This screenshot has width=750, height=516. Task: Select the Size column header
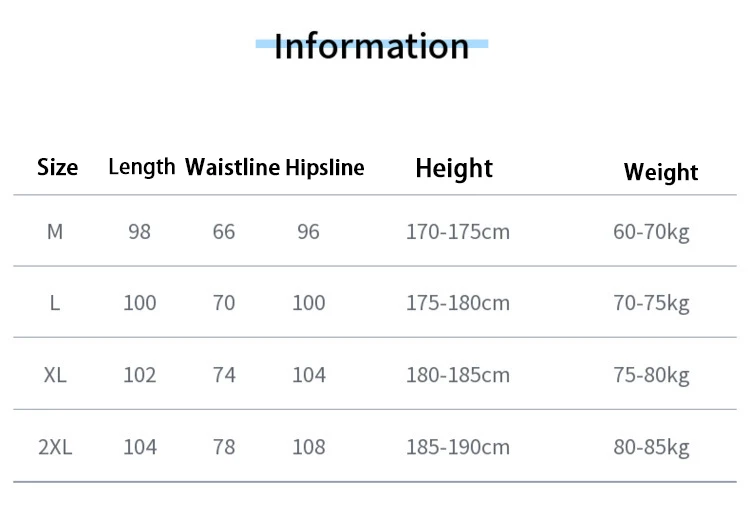57,168
